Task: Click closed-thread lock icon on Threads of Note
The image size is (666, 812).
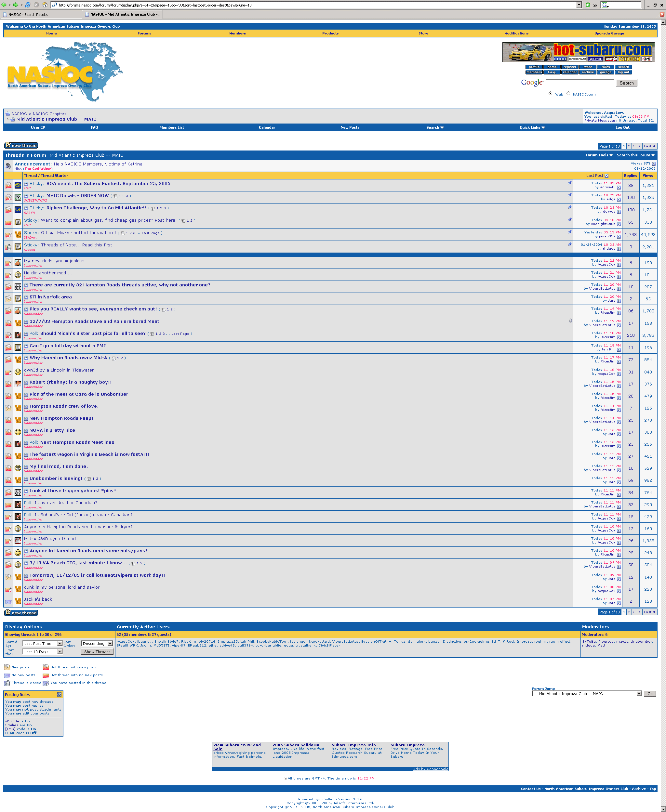Action: 8,247
